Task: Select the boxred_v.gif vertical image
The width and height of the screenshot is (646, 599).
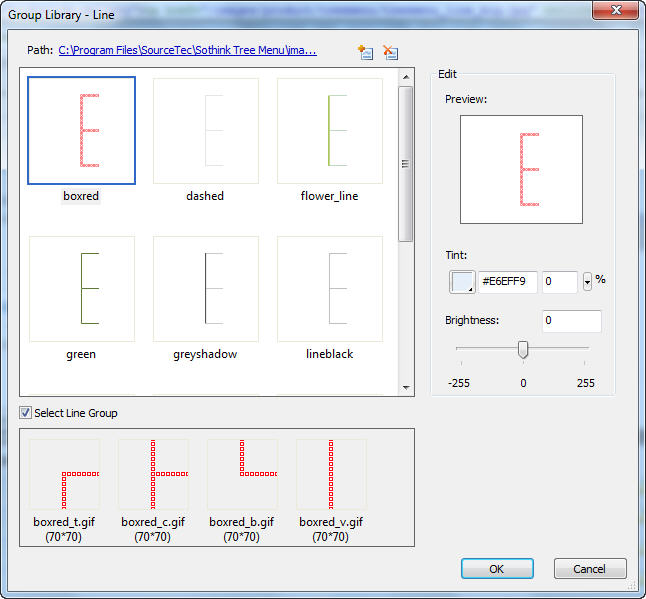Action: 331,474
